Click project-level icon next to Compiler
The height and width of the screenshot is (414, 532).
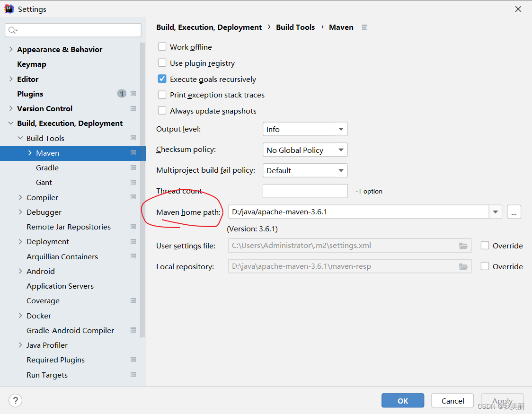133,197
